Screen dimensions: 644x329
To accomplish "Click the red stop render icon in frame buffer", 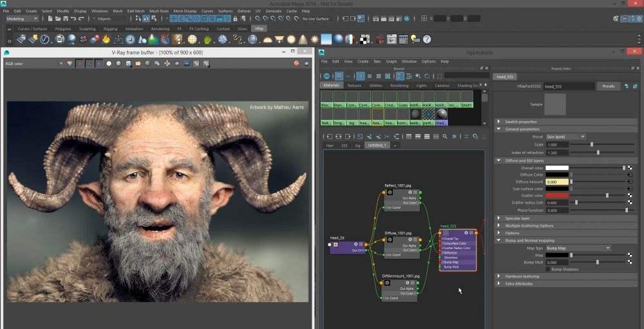I will (296, 64).
